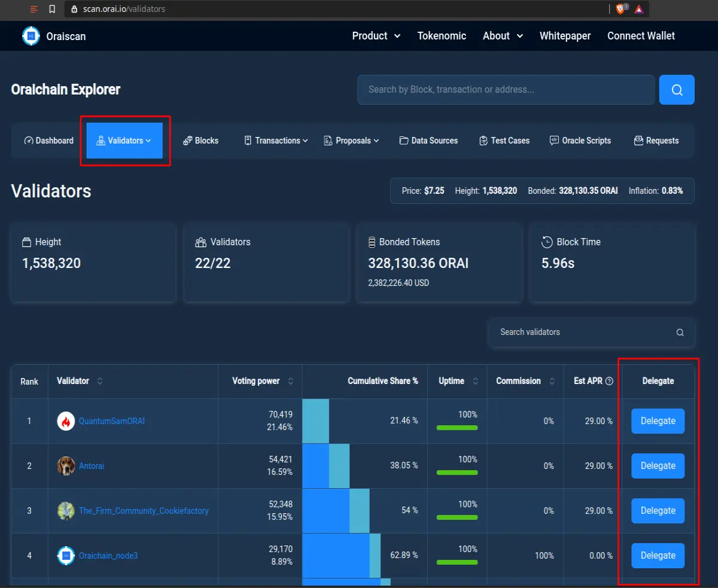This screenshot has height=588, width=718.
Task: Open Whitepaper link in header
Action: [565, 36]
